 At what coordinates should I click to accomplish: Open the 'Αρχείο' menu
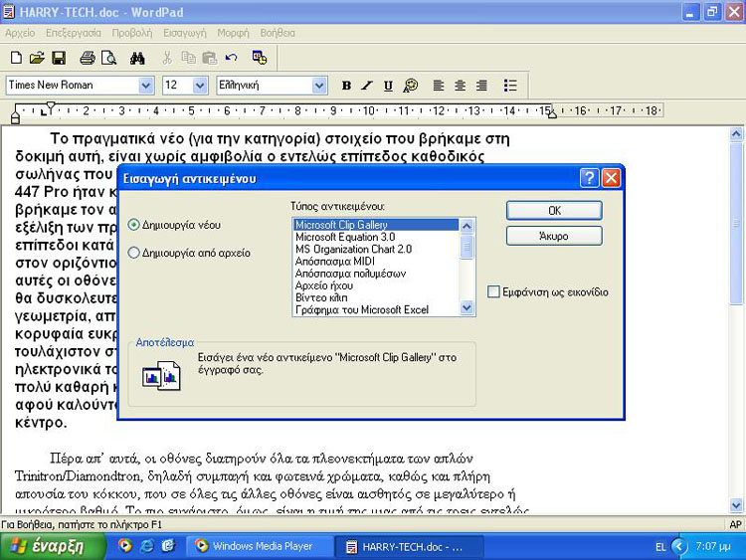20,33
